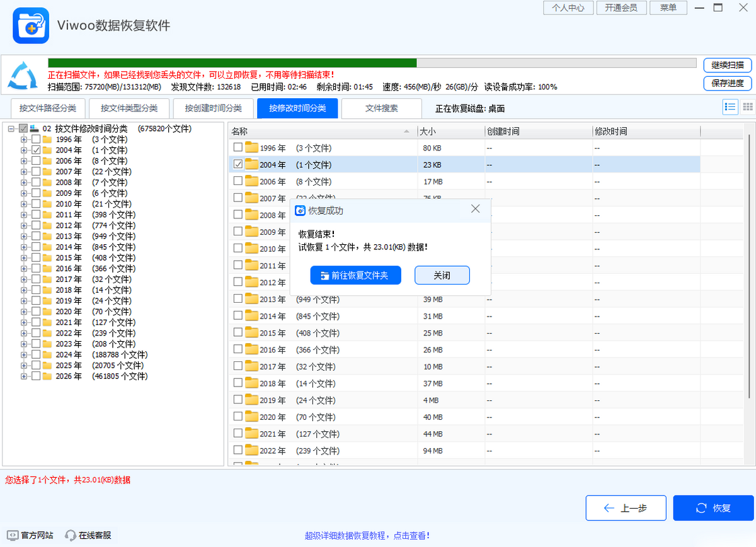Select 2018 年 (14 个文件) in tree

94,290
